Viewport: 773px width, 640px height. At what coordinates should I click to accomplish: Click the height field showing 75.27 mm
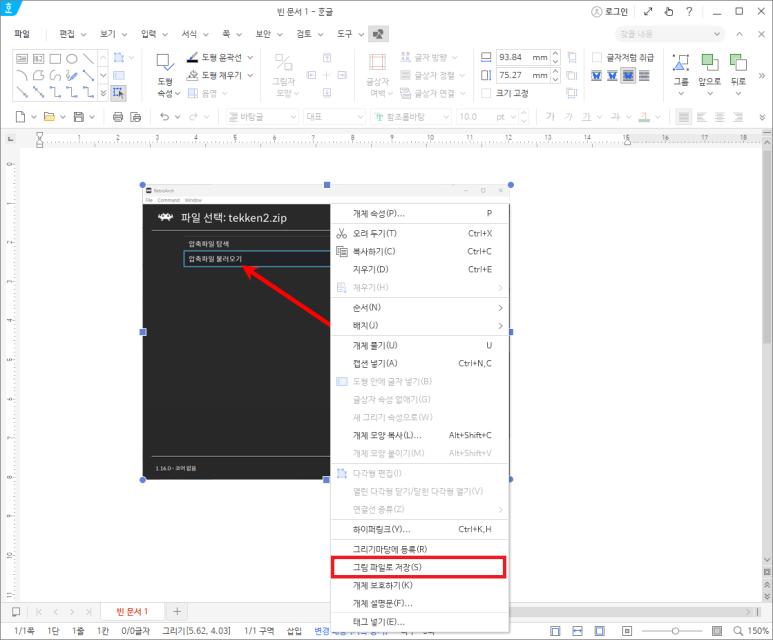[x=523, y=75]
